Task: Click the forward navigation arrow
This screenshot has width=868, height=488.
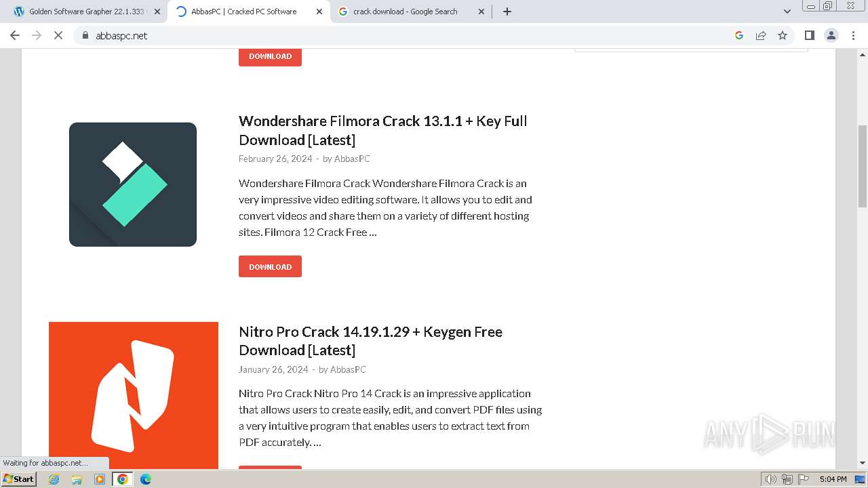Action: pos(37,35)
